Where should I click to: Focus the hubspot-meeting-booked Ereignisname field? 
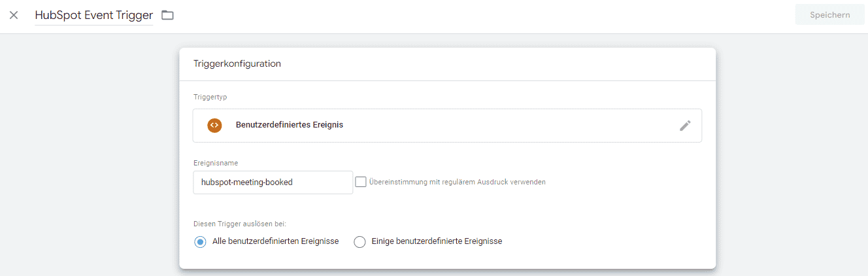pos(273,182)
